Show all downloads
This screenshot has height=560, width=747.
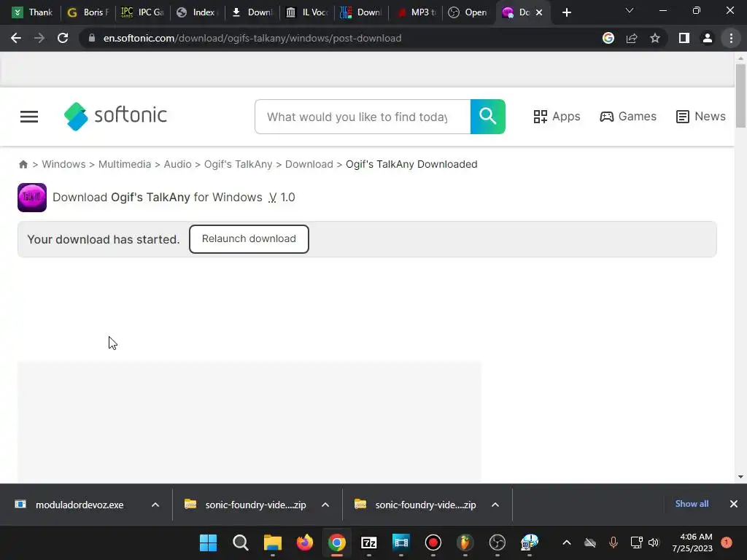point(692,504)
